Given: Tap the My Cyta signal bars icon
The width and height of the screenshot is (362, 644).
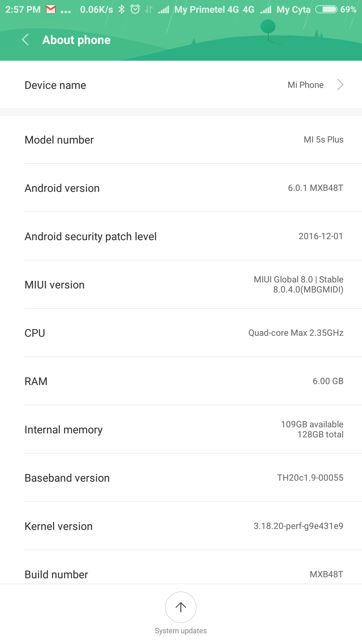Looking at the screenshot, I should pyautogui.click(x=266, y=10).
